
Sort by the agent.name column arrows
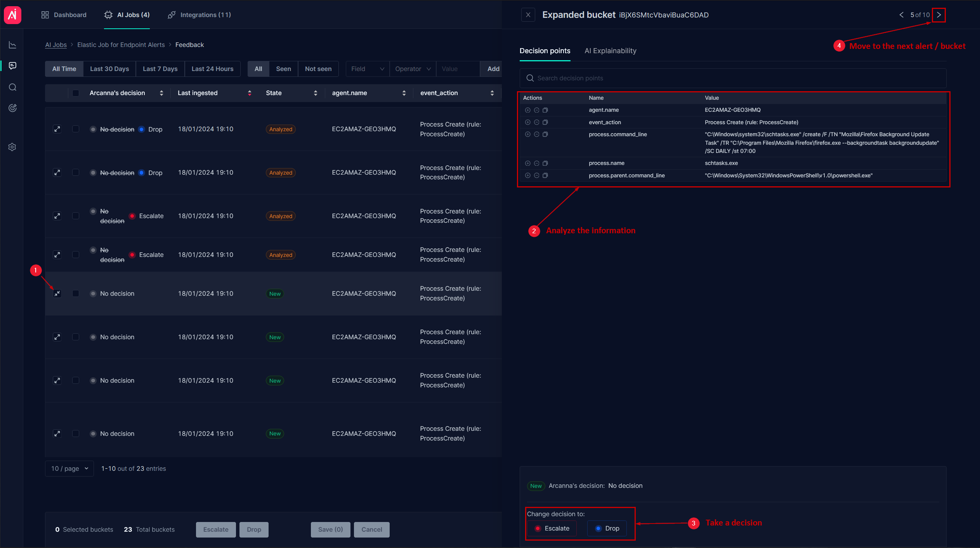click(x=404, y=93)
